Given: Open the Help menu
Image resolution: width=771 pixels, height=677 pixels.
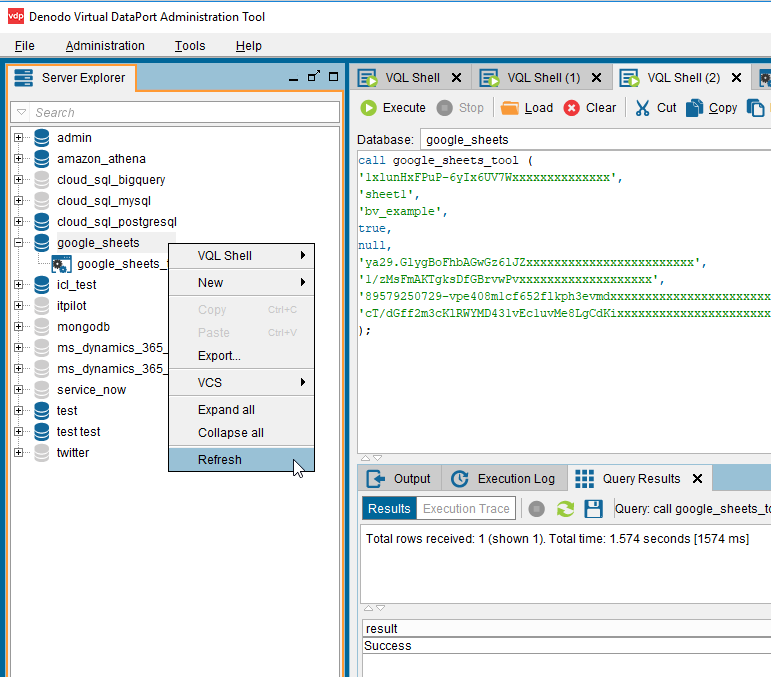Looking at the screenshot, I should click(x=249, y=46).
